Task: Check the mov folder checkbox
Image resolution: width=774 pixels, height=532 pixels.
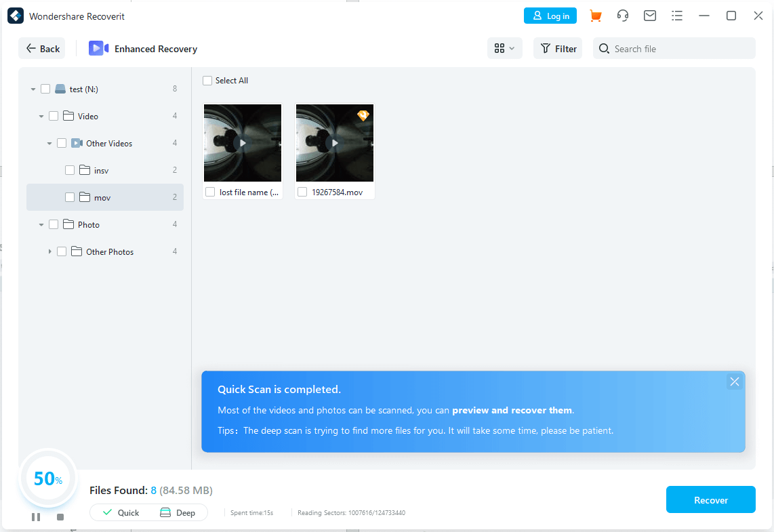Action: pos(70,197)
